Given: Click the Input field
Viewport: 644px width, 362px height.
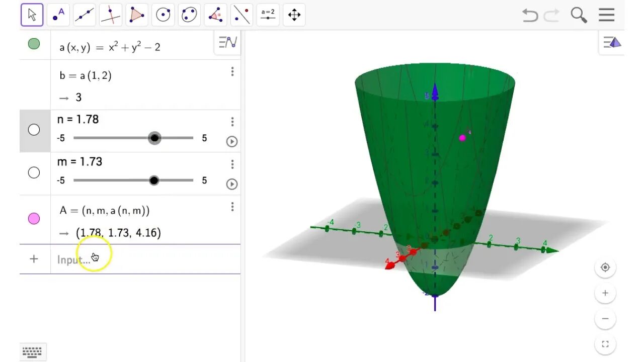Looking at the screenshot, I should [x=146, y=259].
